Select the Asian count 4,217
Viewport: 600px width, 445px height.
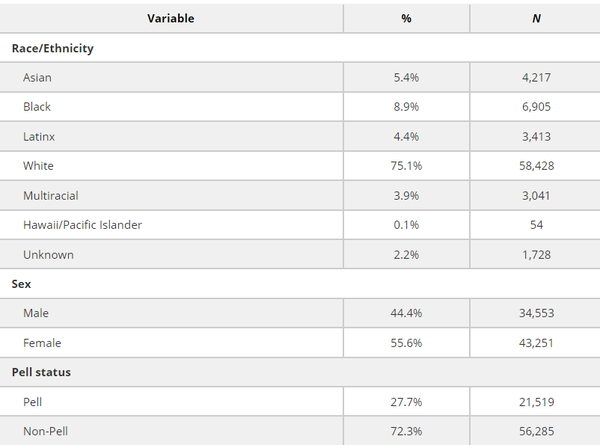[x=536, y=77]
